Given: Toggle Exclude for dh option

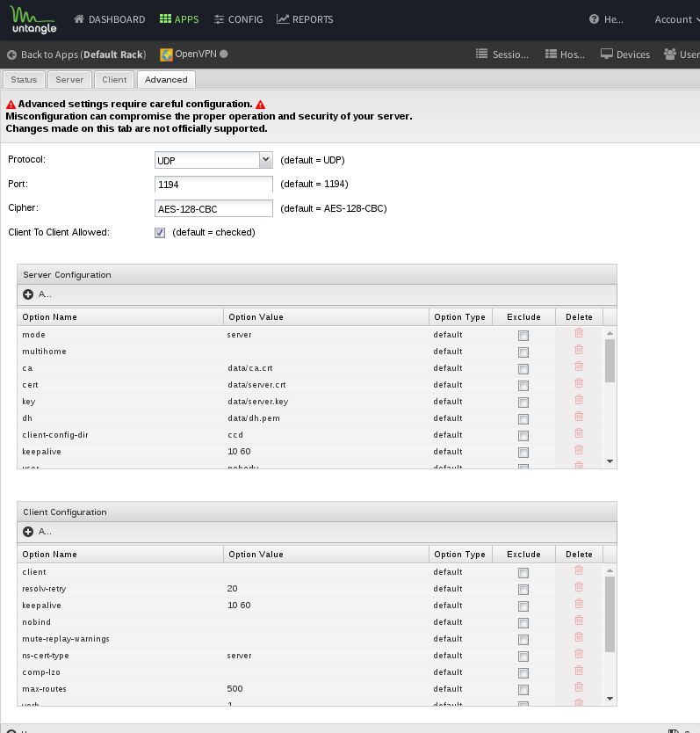Looking at the screenshot, I should pyautogui.click(x=523, y=419).
